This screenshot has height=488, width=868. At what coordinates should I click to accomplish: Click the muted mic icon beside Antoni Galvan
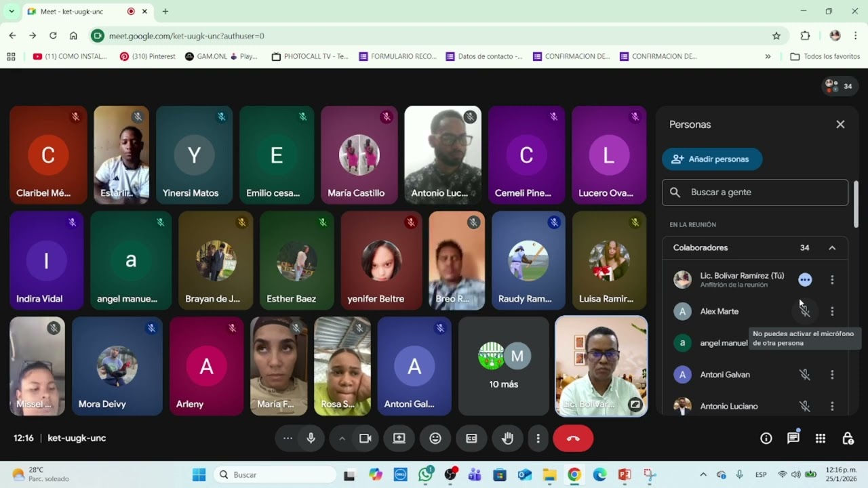click(x=805, y=375)
